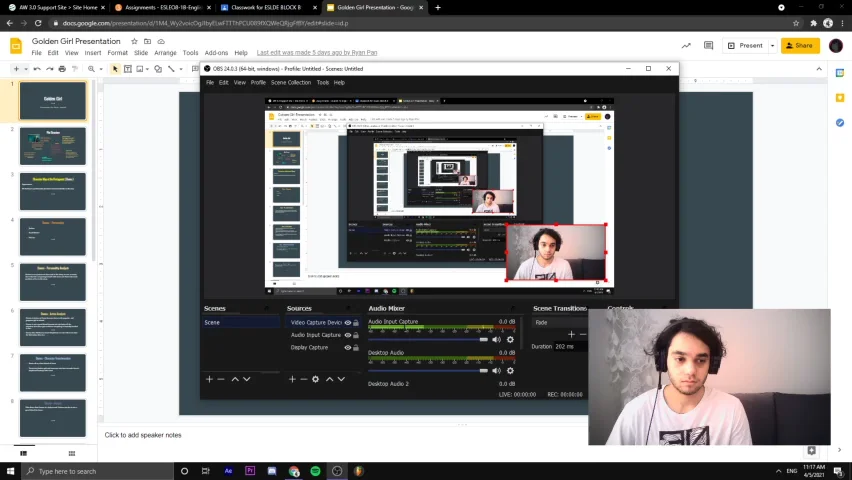The width and height of the screenshot is (852, 480).
Task: Star the Golden Girl Presentation document
Action: click(x=134, y=41)
